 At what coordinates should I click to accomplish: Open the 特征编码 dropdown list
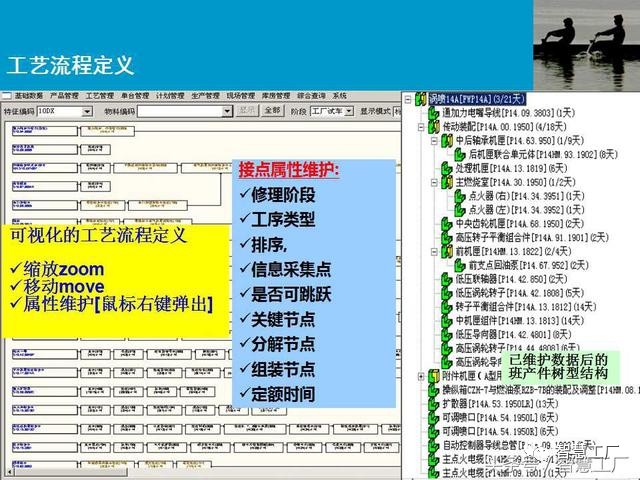pos(88,112)
